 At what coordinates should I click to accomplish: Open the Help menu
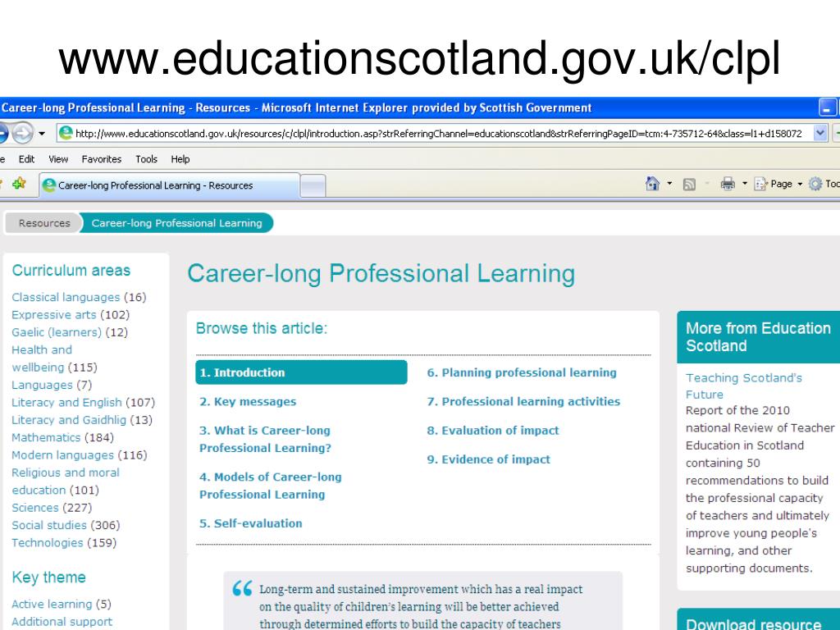pos(180,159)
